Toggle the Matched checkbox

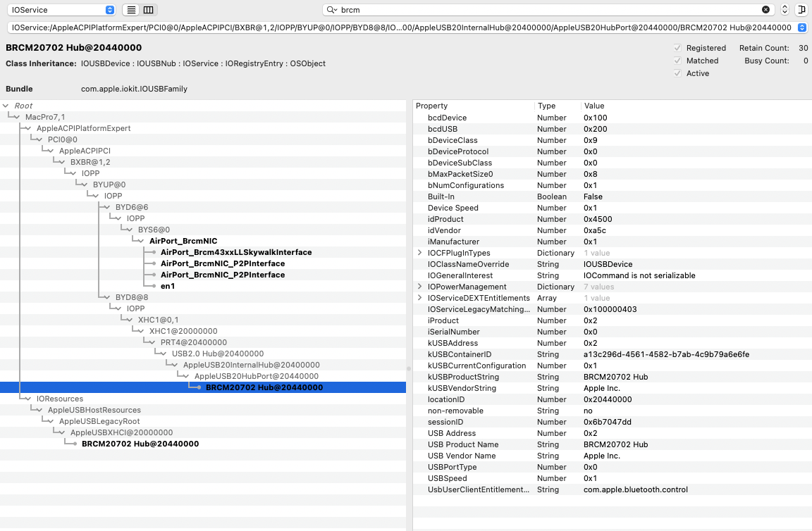[678, 61]
